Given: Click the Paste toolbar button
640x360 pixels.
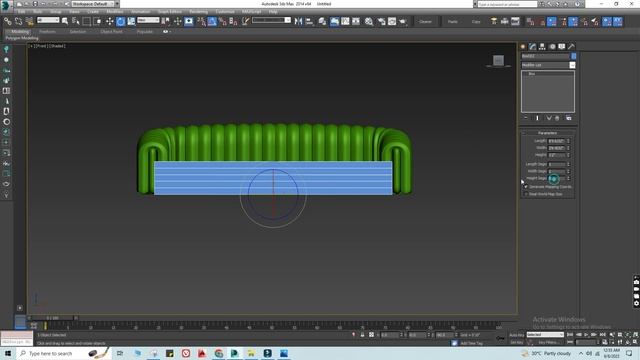Looking at the screenshot, I should coord(453,22).
